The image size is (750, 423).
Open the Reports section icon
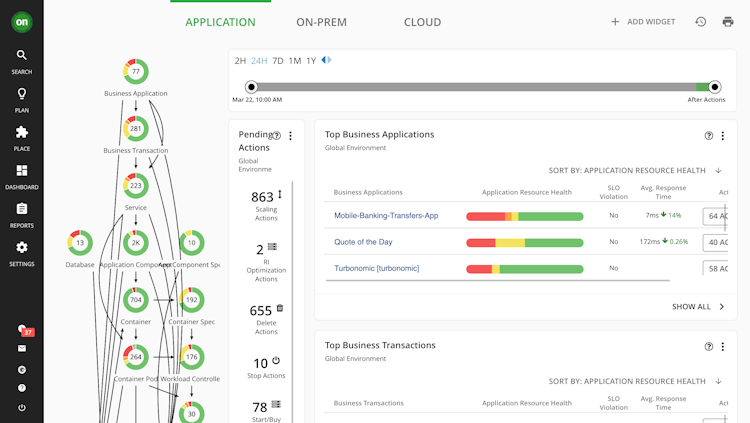(21, 209)
